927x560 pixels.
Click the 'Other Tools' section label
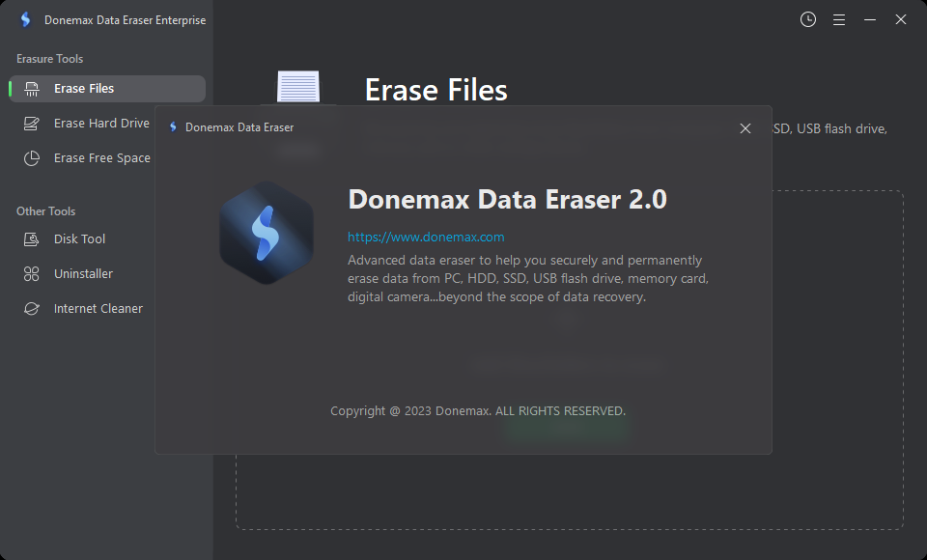click(45, 211)
